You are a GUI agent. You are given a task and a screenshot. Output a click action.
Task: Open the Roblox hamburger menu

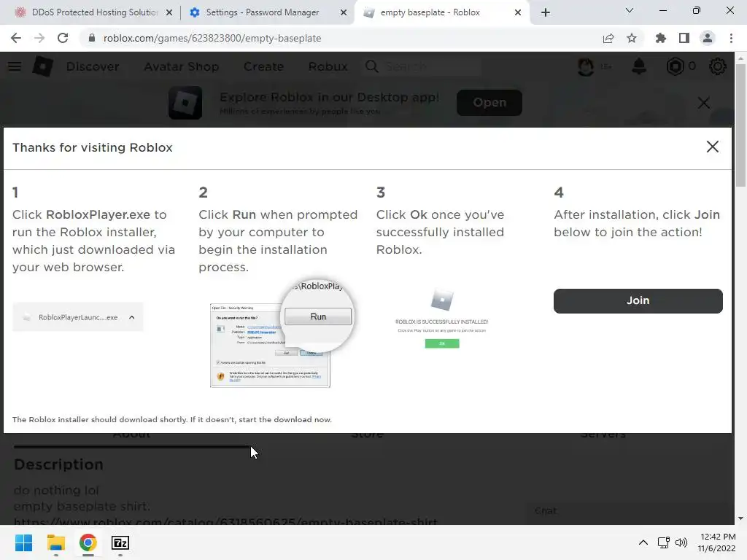click(15, 66)
